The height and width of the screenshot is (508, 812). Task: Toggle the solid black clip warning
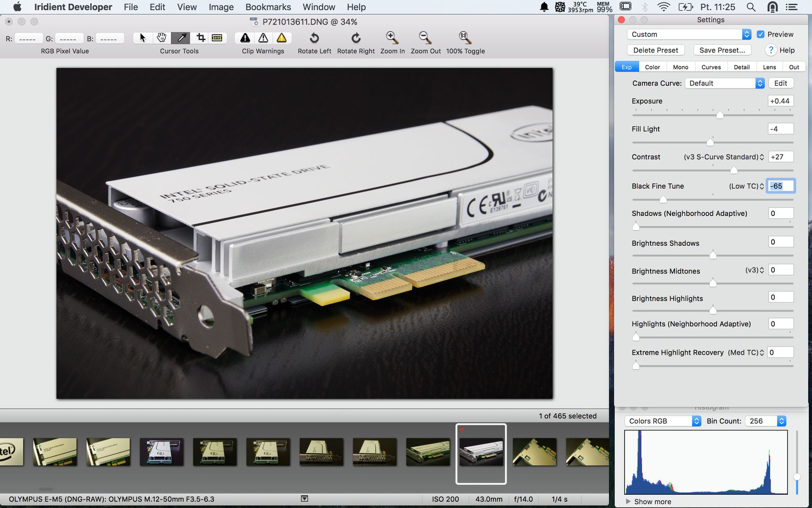pos(245,38)
